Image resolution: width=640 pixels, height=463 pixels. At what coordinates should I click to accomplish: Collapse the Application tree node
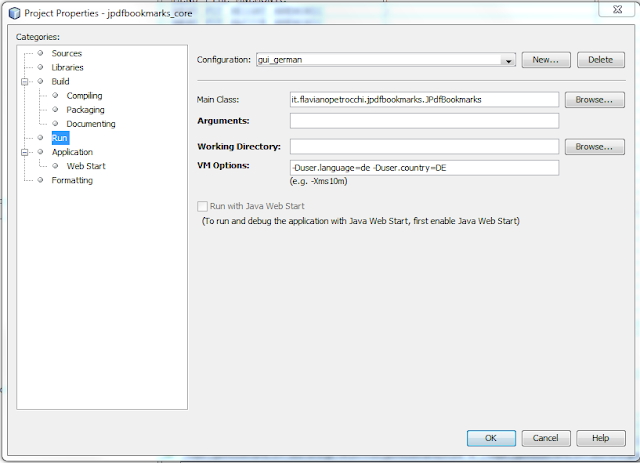click(24, 152)
